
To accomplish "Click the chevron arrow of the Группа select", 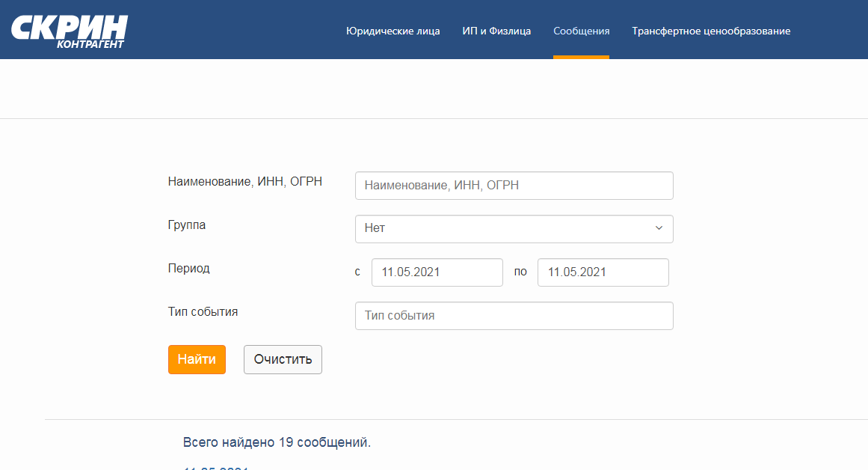I will (x=659, y=228).
